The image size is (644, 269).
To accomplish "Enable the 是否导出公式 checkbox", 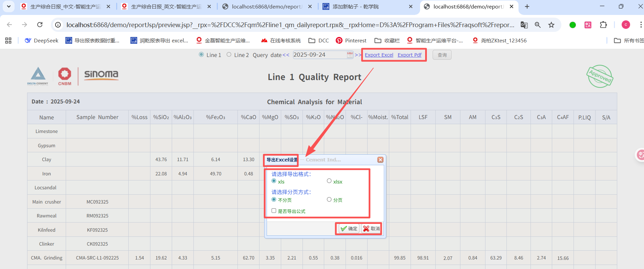I will point(274,211).
